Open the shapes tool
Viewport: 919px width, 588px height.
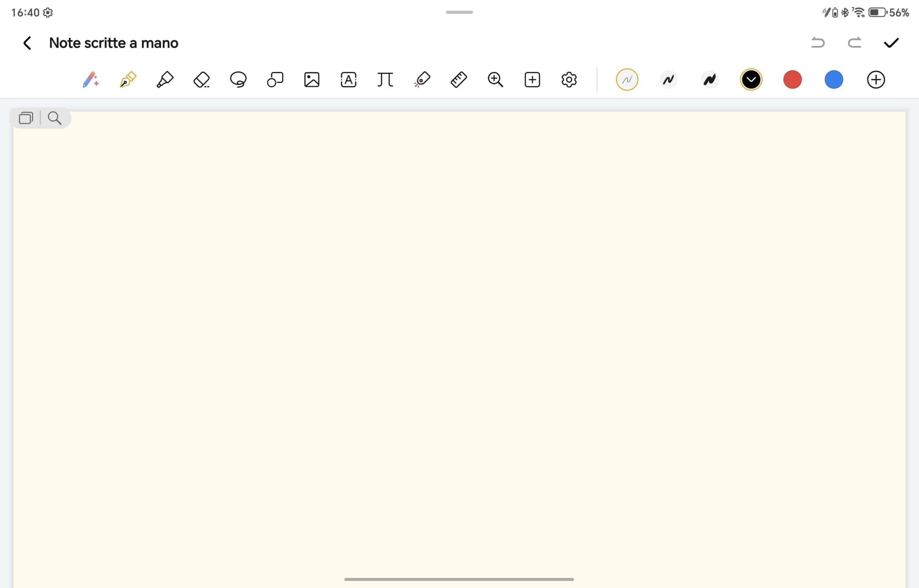point(275,80)
